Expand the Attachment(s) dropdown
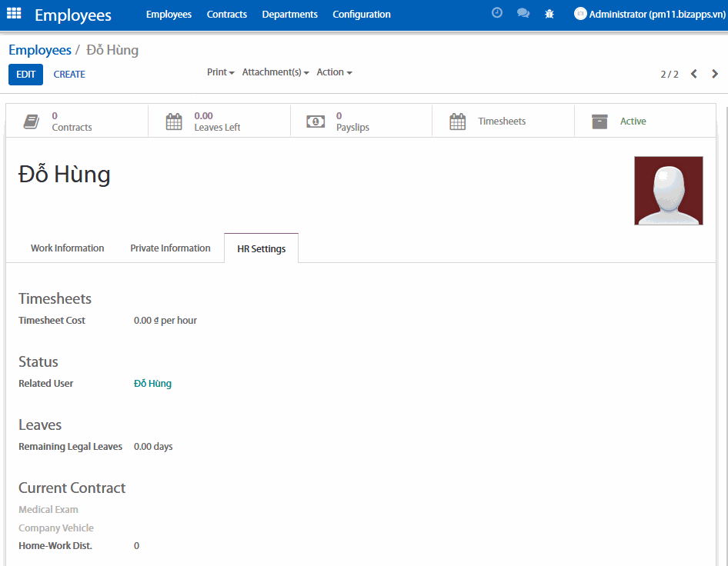This screenshot has height=566, width=728. [276, 72]
